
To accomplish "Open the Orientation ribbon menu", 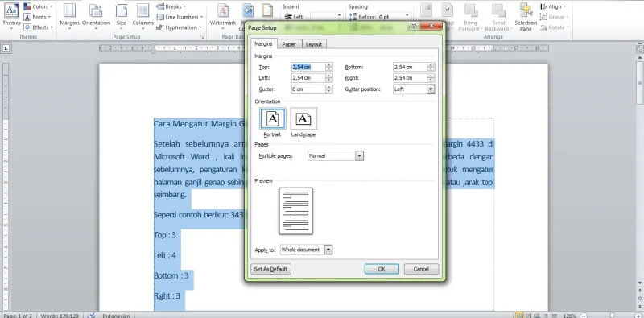I will click(x=96, y=16).
